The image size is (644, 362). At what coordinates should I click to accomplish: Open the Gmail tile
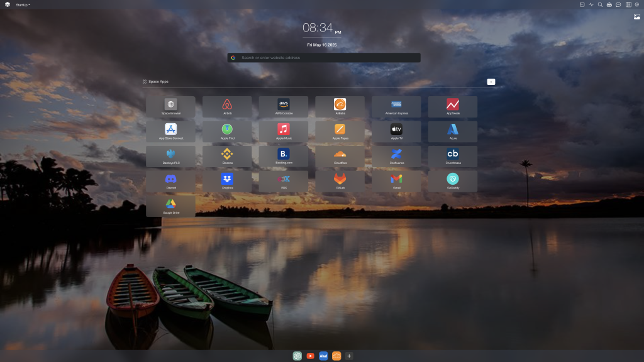tap(396, 182)
